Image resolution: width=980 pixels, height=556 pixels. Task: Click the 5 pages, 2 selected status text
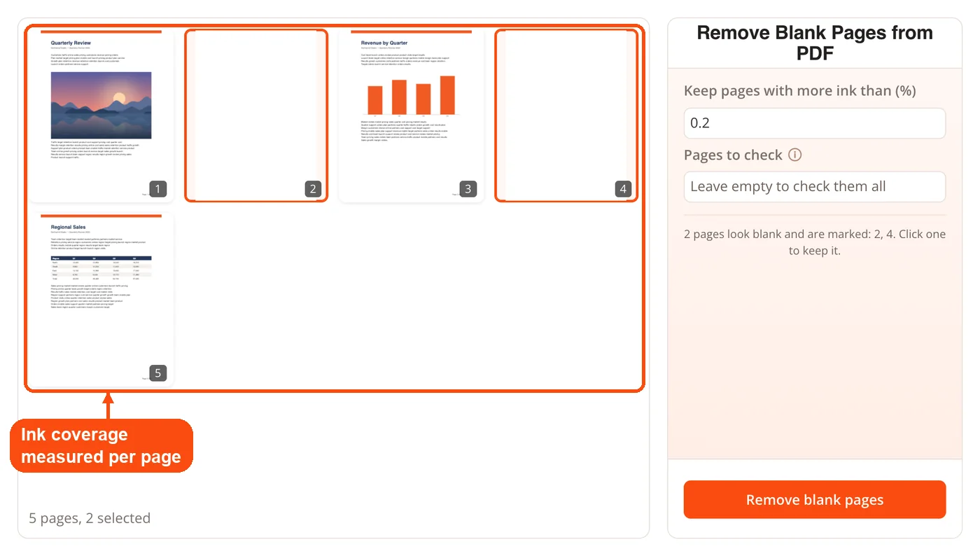[x=90, y=518]
